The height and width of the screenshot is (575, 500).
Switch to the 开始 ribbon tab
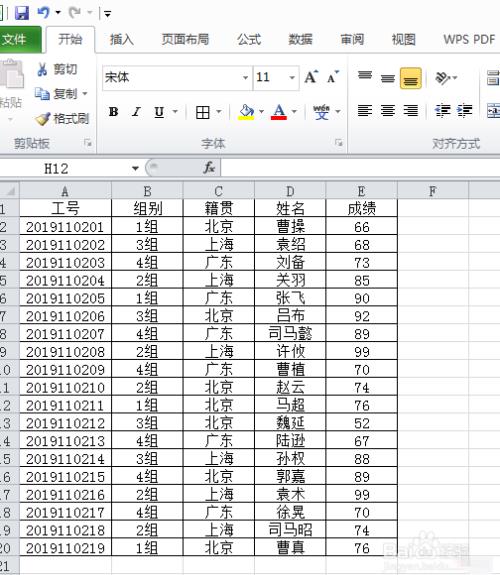[x=70, y=39]
